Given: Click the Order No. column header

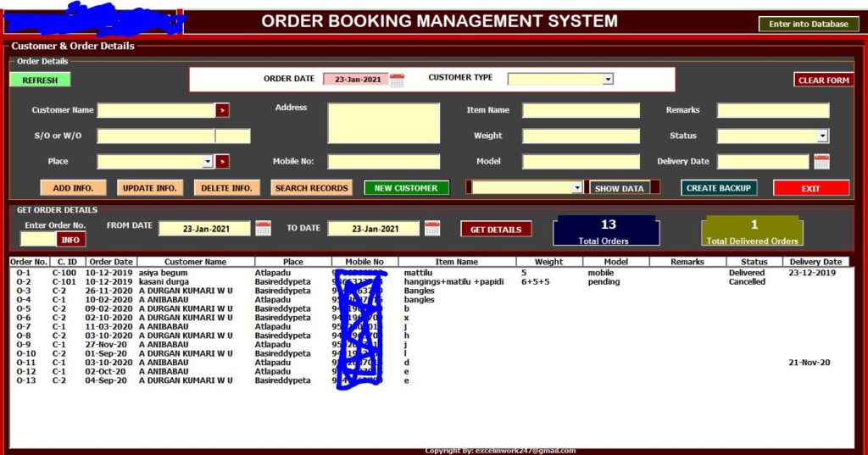Looking at the screenshot, I should [x=30, y=262].
